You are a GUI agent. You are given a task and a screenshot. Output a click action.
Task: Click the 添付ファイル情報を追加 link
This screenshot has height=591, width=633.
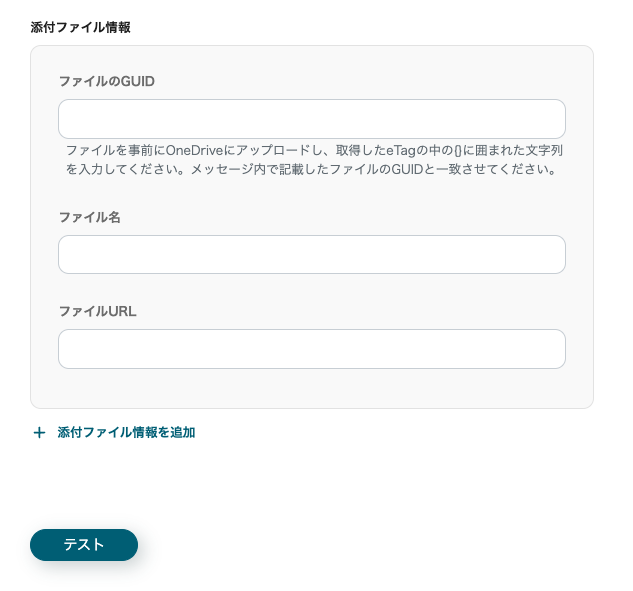coord(126,433)
